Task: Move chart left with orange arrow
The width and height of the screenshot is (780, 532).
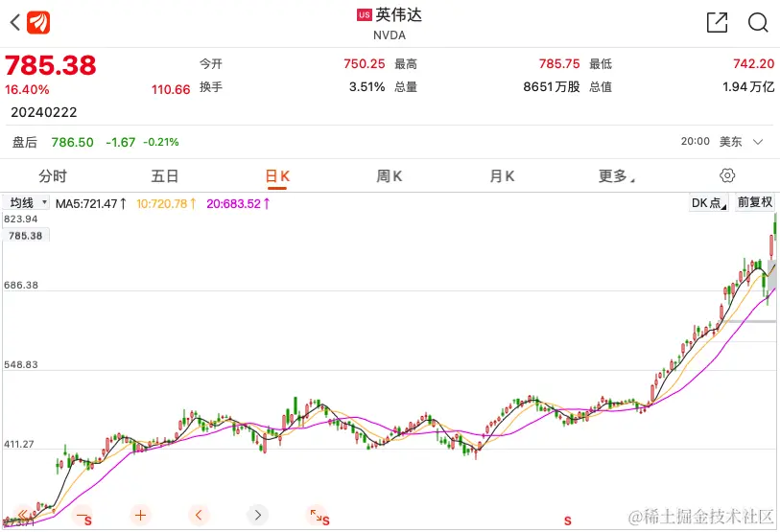Action: click(199, 515)
